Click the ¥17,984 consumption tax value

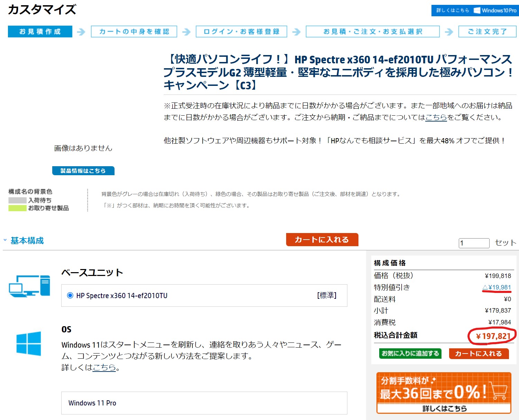coord(500,322)
